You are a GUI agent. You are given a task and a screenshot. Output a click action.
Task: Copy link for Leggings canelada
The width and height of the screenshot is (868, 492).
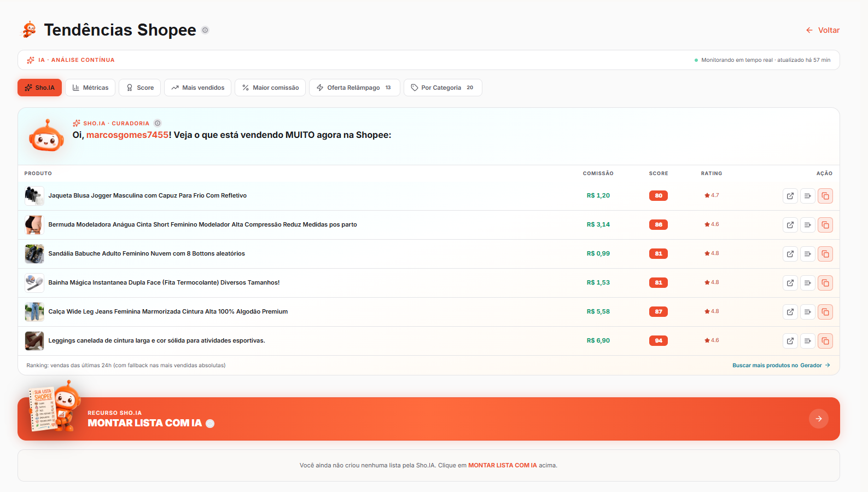click(x=825, y=341)
